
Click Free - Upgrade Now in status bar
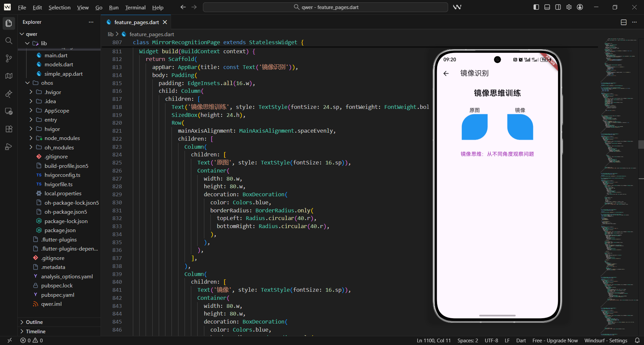pos(555,340)
